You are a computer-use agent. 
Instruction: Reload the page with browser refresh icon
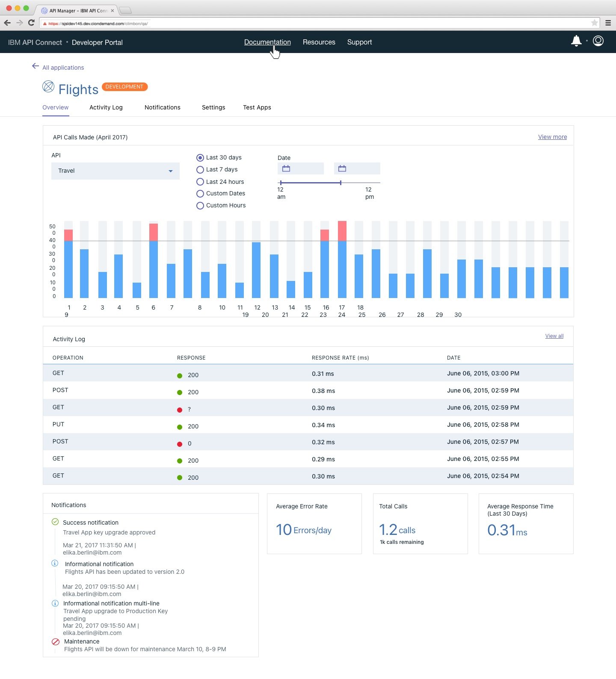[31, 23]
